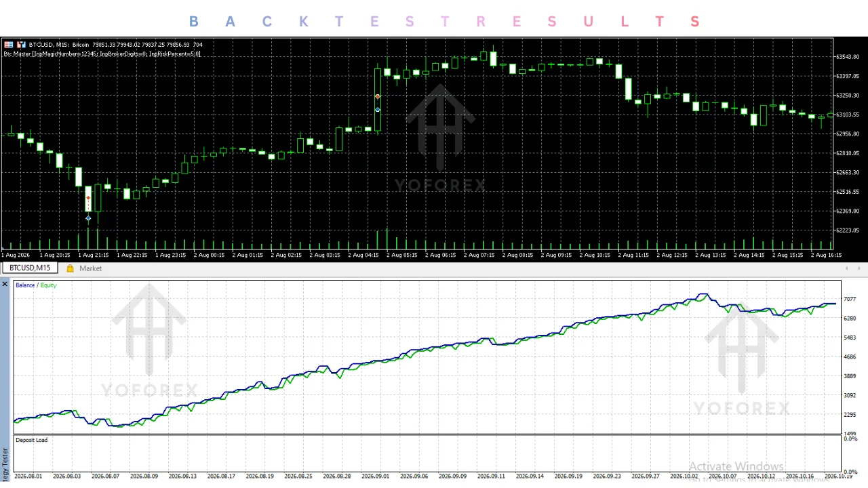Image resolution: width=868 pixels, height=488 pixels.
Task: Select the BTCUSD,M15 chart tab
Action: coord(30,268)
